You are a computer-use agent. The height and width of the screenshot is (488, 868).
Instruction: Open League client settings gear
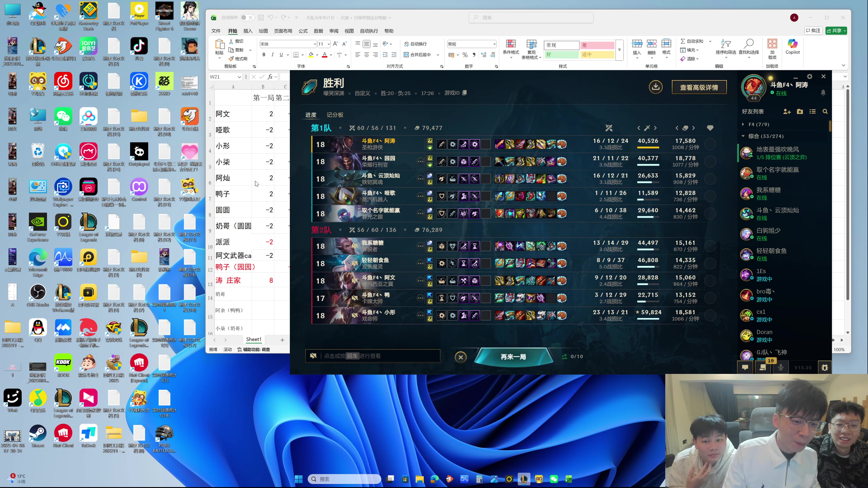point(809,77)
